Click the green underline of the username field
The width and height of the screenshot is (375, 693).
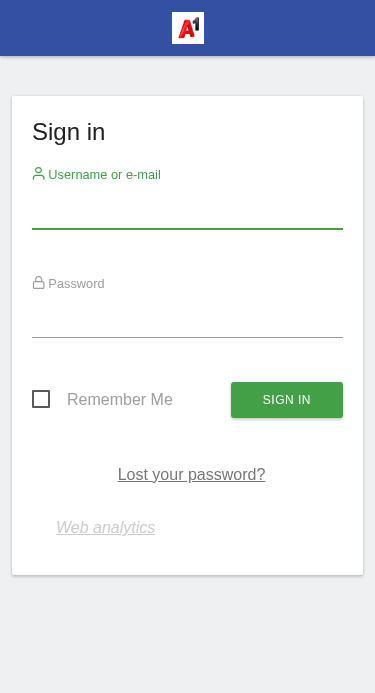tap(188, 229)
